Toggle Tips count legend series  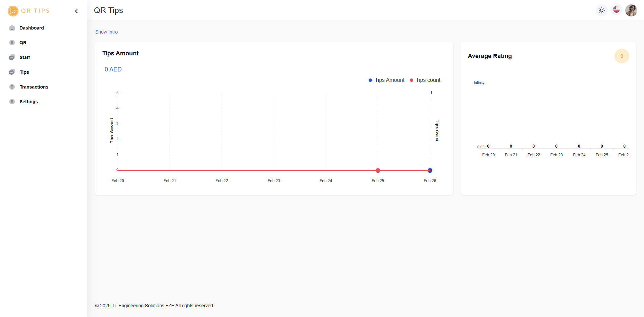(425, 80)
